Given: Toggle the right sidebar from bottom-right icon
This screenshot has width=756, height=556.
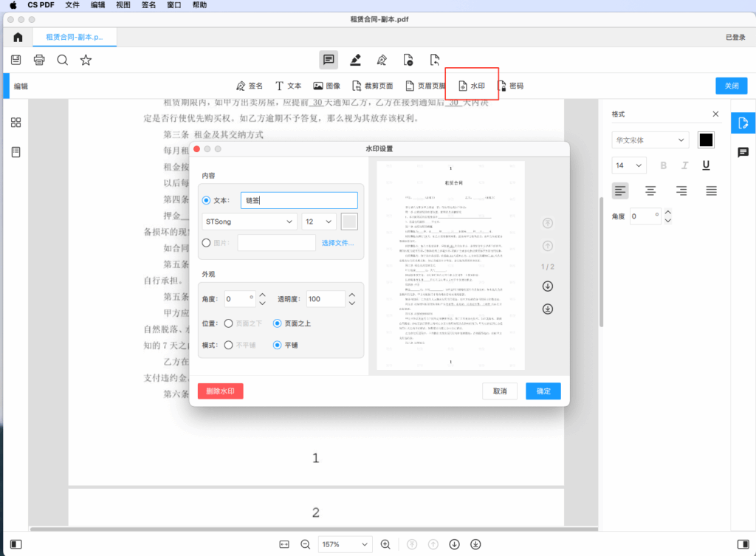Looking at the screenshot, I should (743, 544).
